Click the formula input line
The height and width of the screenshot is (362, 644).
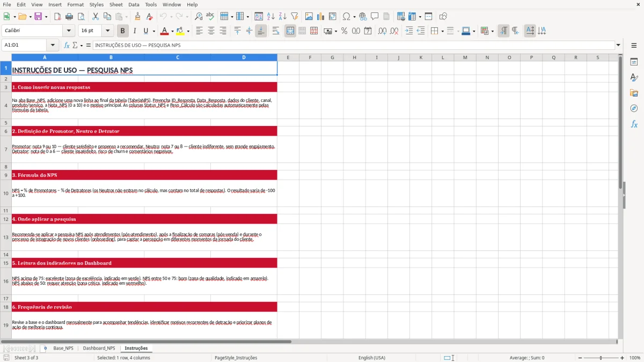[354, 45]
